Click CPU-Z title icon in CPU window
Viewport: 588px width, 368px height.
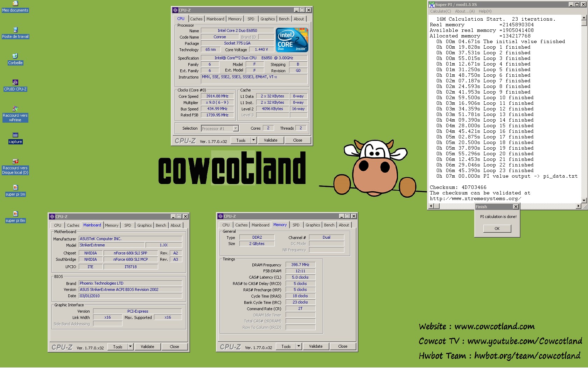click(x=175, y=10)
